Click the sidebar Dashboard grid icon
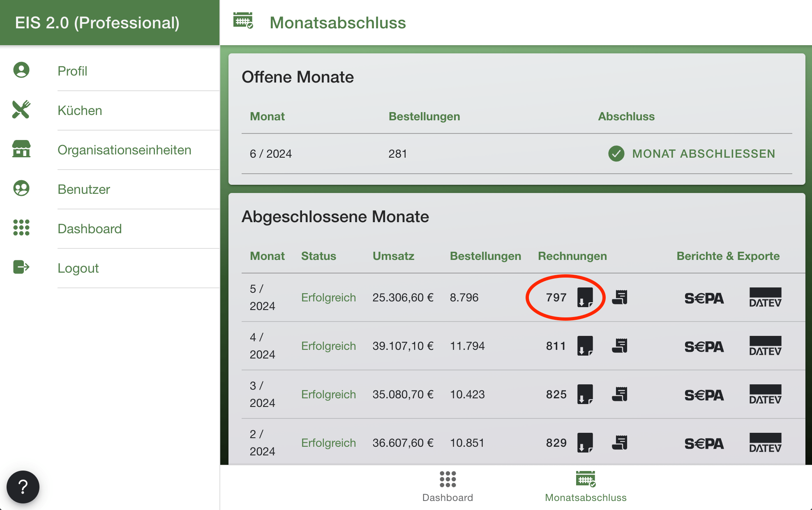The width and height of the screenshot is (812, 510). point(21,227)
